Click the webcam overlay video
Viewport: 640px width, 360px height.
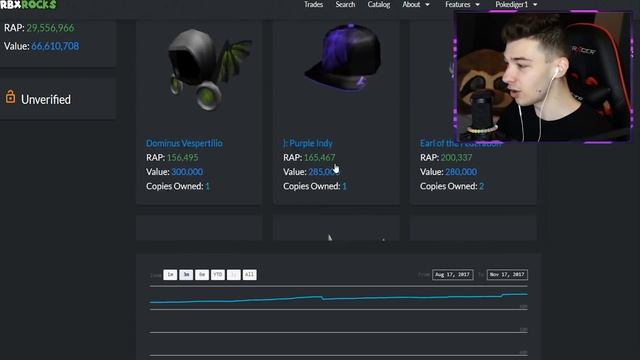click(x=543, y=77)
